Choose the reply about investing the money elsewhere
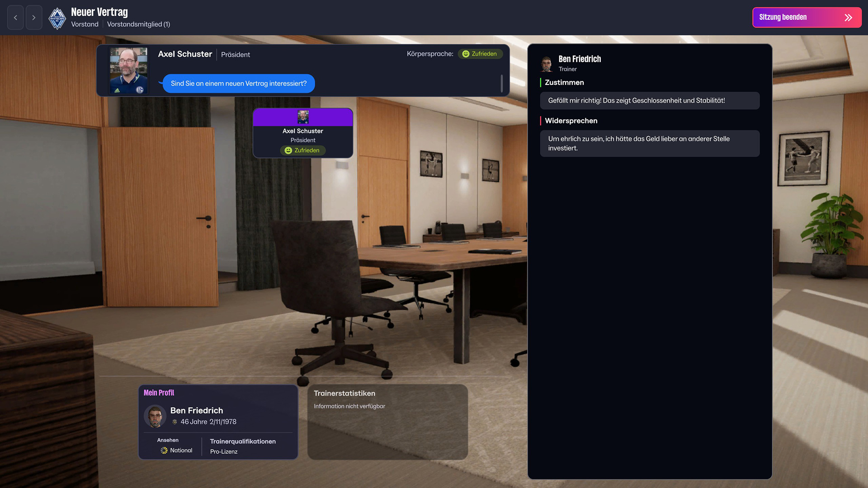Screen dimensions: 868x488 click(649, 144)
